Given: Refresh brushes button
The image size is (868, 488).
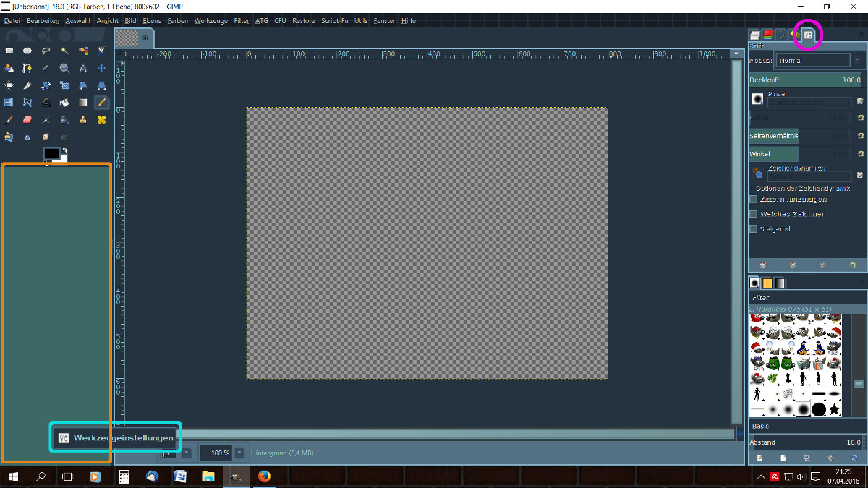Looking at the screenshot, I should 854,458.
